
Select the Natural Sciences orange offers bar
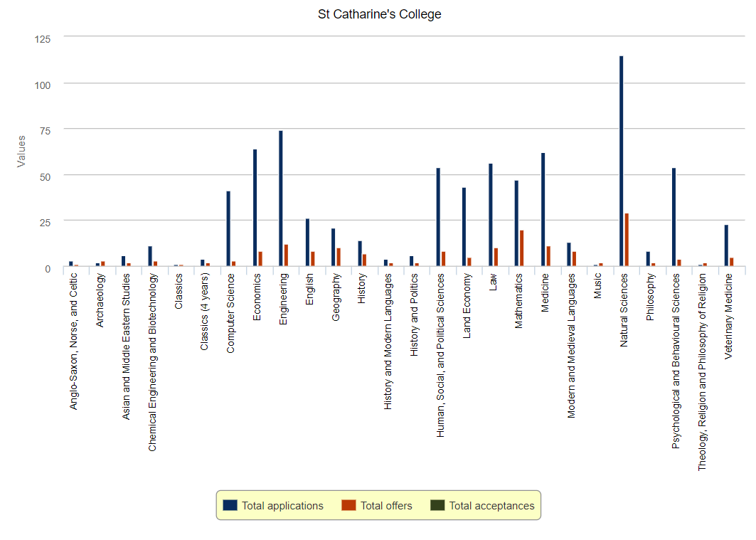(627, 240)
